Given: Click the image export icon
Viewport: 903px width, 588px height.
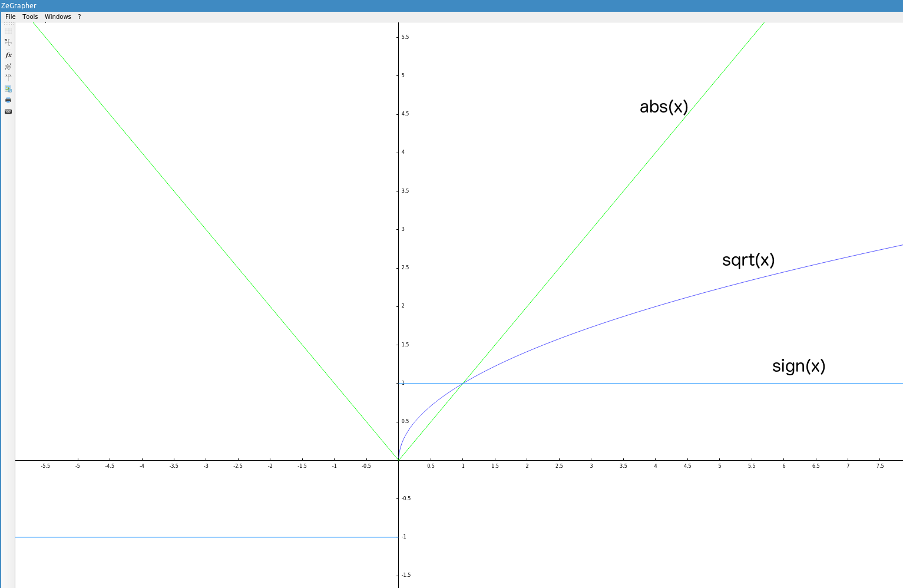Looking at the screenshot, I should click(x=8, y=89).
